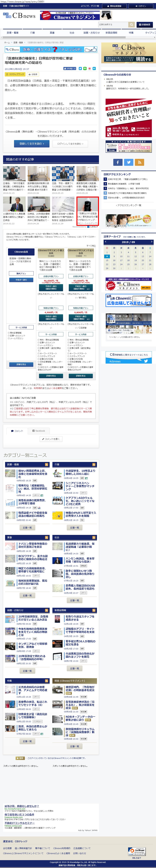156x868 pixels.
Task: Go to previous month in archive calendar
Action: 105,242
